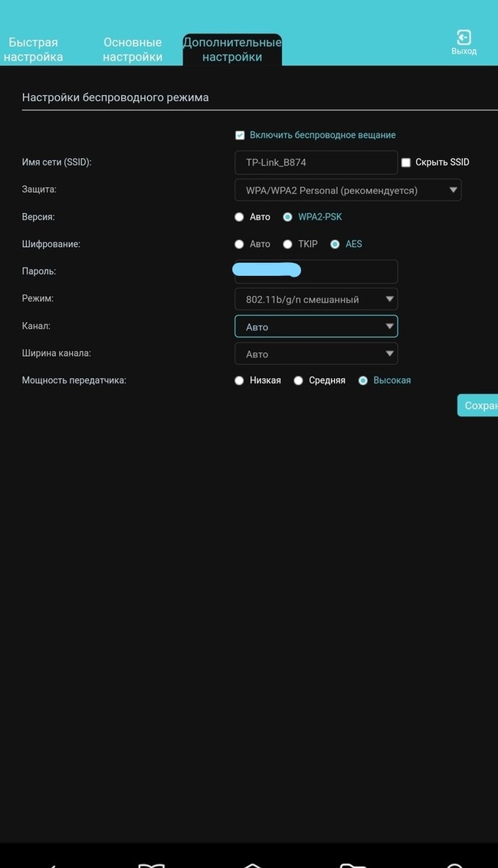
Task: Click the Шифрование label
Action: click(51, 244)
